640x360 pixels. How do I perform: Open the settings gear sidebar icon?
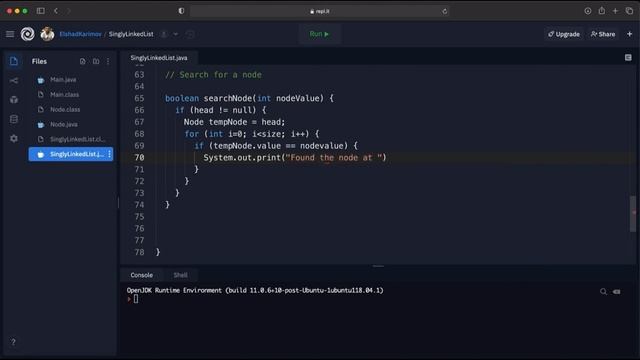click(13, 138)
